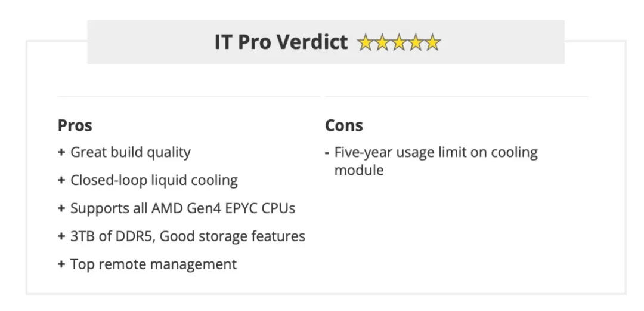
Task: Click the minus beside Five-year usage limit
Action: click(327, 153)
